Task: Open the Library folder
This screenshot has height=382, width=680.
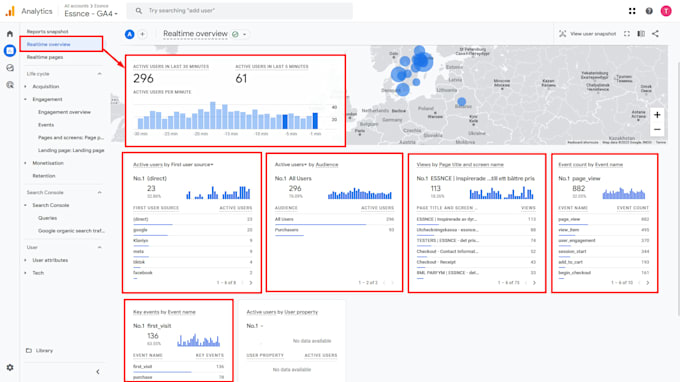Action: tap(39, 350)
